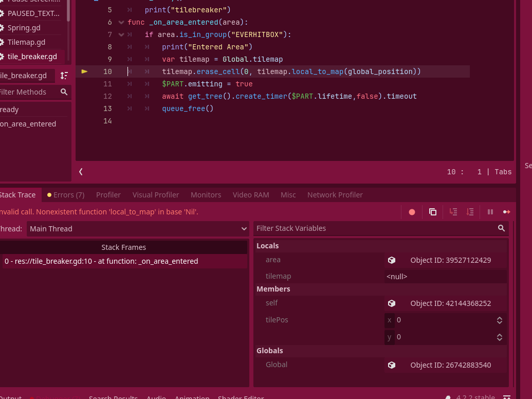Viewport: 532px width, 399px height.
Task: Click the Globals section header
Action: tap(381, 351)
